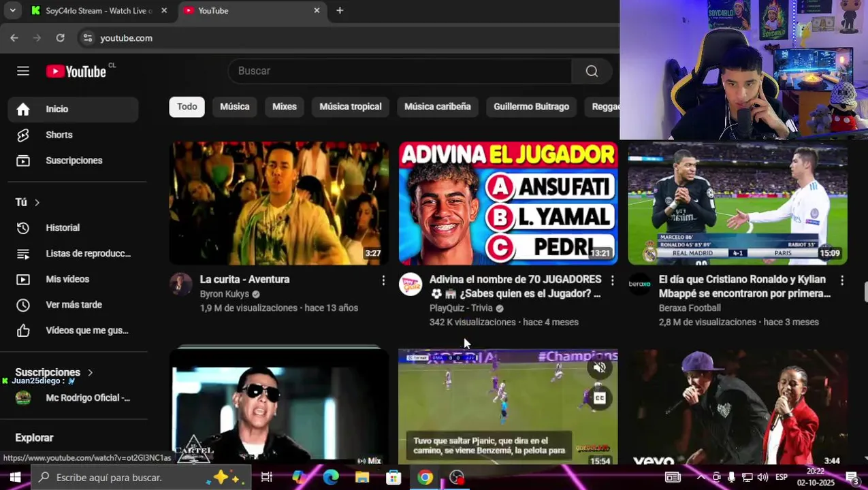
Task: Open options menu for La curita video
Action: pos(383,280)
